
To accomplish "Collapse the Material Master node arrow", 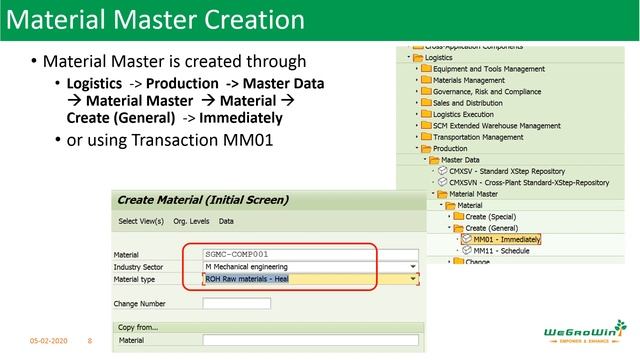I will (433, 193).
